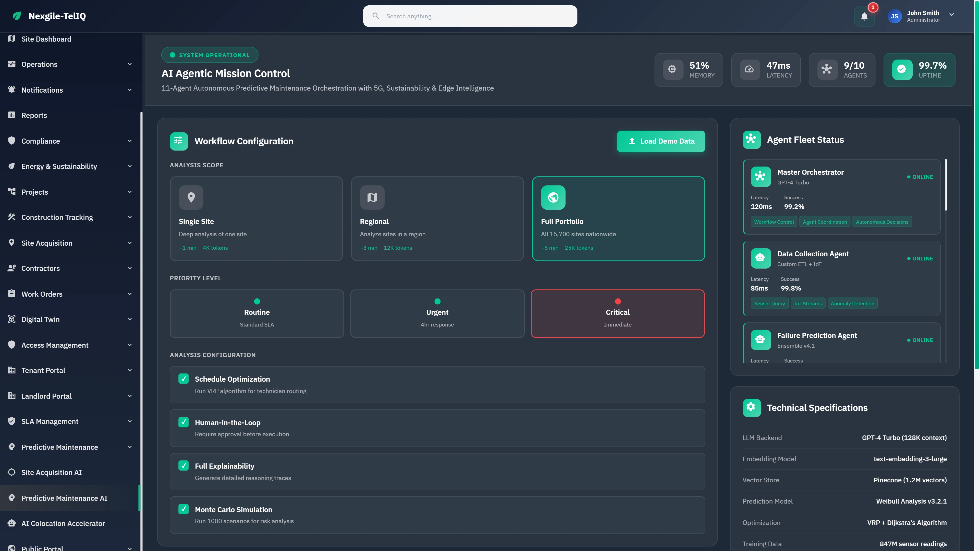Screen dimensions: 980x551
Task: Open the Site Dashboard icon in sidebar
Action: (x=11, y=39)
